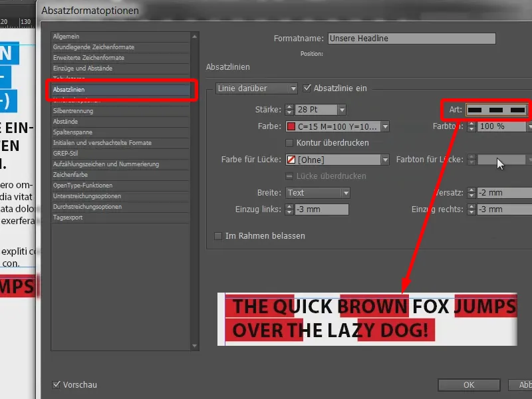Click the Formatname input field
Image resolution: width=532 pixels, height=399 pixels.
point(412,39)
